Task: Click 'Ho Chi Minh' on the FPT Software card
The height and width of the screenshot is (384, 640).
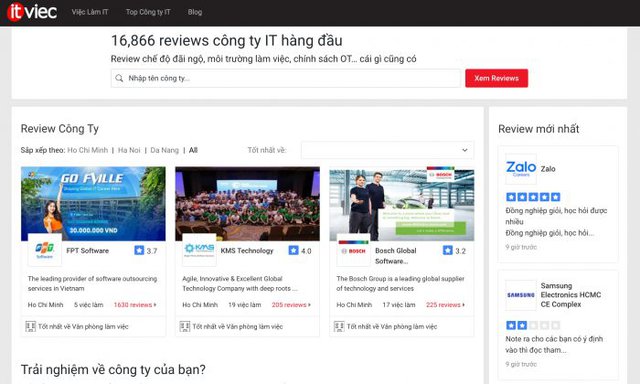Action: (x=46, y=305)
